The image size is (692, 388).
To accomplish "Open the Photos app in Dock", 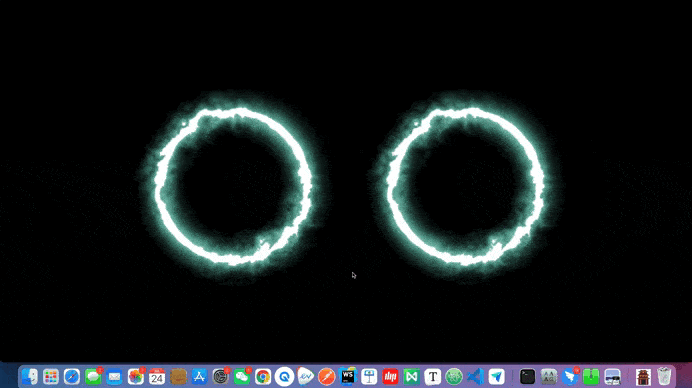I will (x=135, y=377).
